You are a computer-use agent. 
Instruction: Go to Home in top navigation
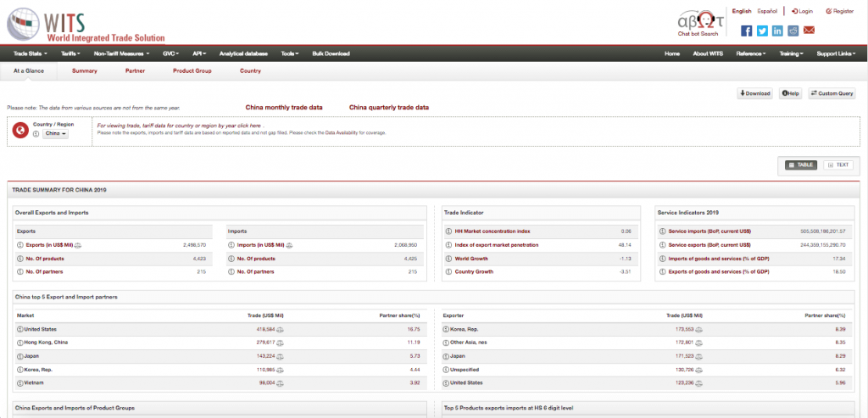pos(672,53)
